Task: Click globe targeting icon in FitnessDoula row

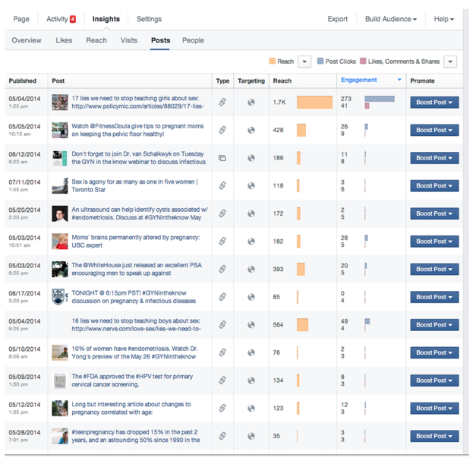Action: pos(251,130)
